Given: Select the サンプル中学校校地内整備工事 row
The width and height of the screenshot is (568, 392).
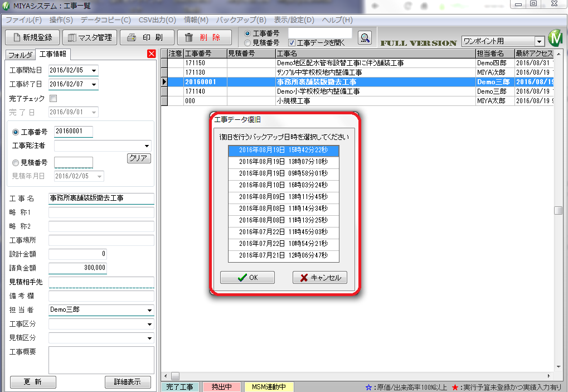Looking at the screenshot, I should 357,72.
